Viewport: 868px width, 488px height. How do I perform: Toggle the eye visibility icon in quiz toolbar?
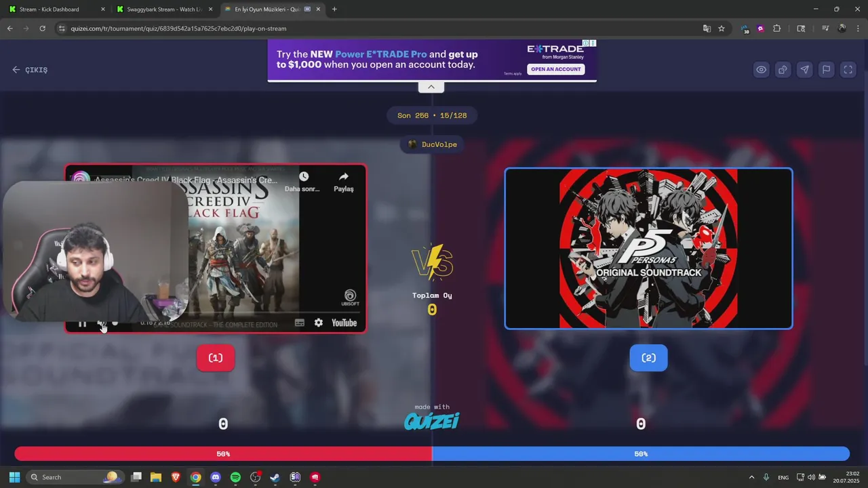pyautogui.click(x=762, y=70)
